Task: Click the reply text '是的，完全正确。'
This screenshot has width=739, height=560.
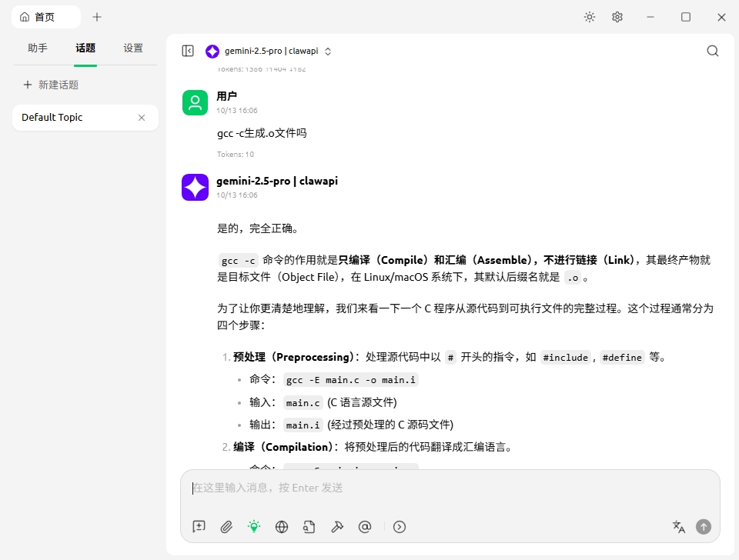Action: tap(258, 228)
